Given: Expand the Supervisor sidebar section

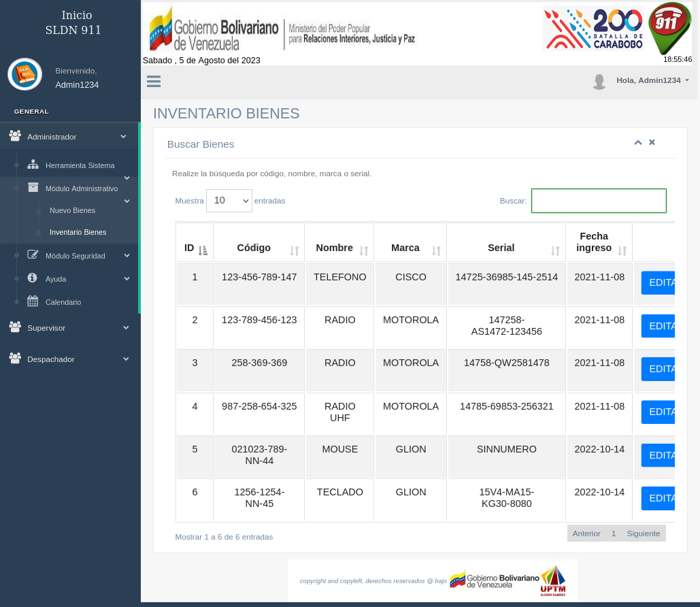Looking at the screenshot, I should pos(68,328).
